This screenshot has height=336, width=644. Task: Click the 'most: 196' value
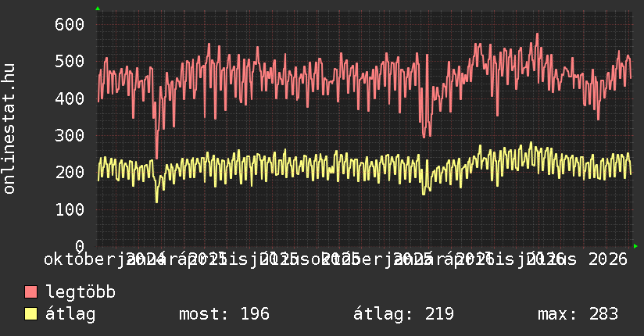coord(224,314)
